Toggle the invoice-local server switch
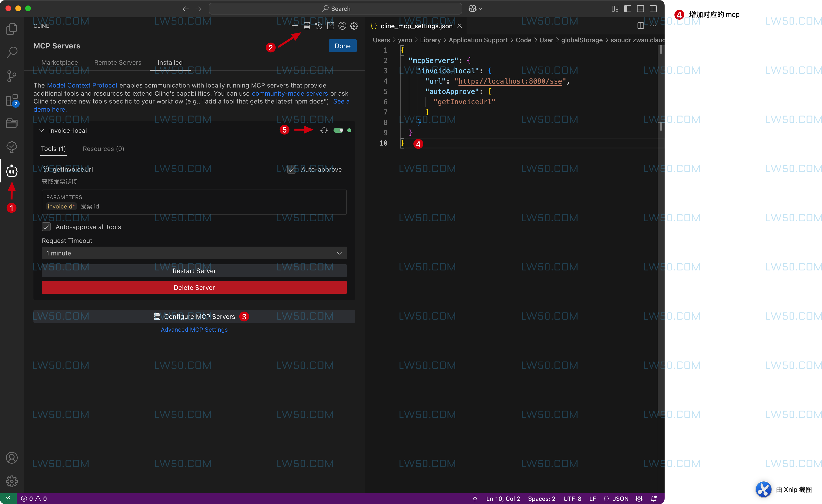 pos(338,130)
